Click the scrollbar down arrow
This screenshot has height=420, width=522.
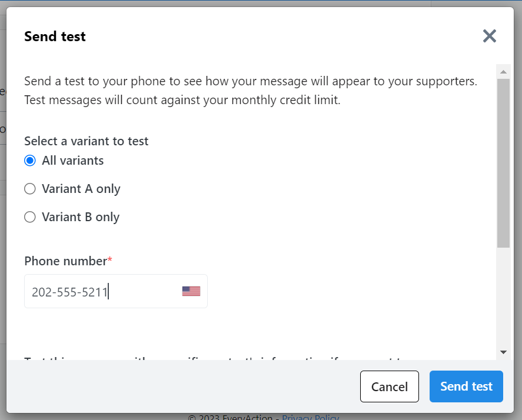click(x=503, y=352)
